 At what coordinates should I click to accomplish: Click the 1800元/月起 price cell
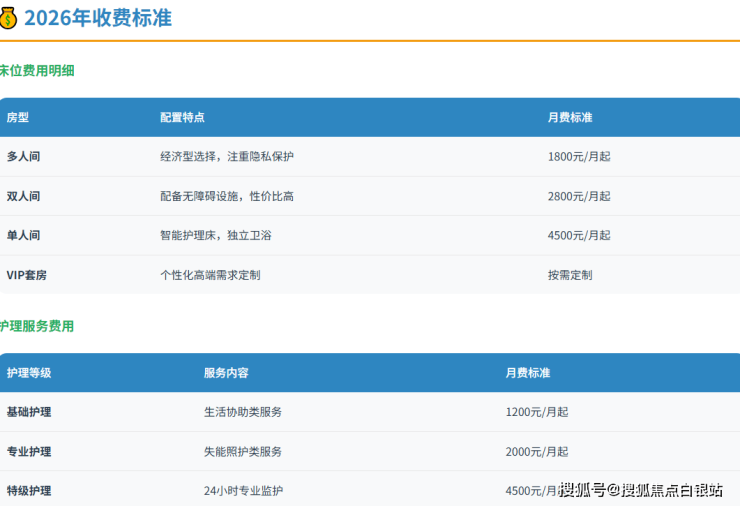pos(579,157)
